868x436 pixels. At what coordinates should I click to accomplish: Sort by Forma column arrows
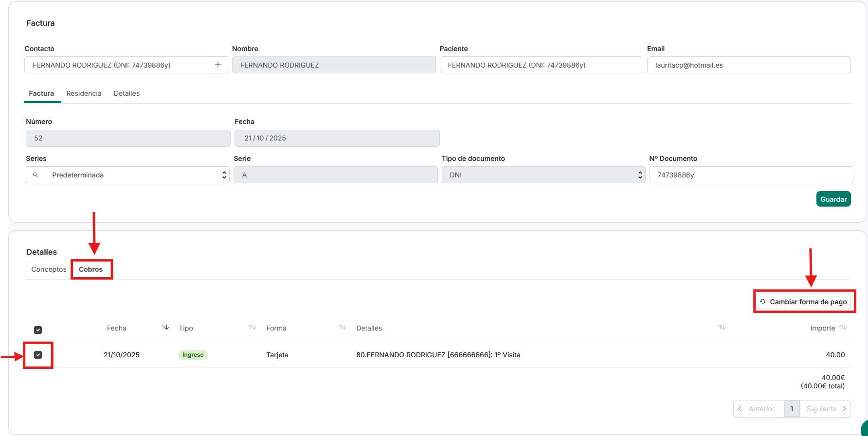pos(343,328)
